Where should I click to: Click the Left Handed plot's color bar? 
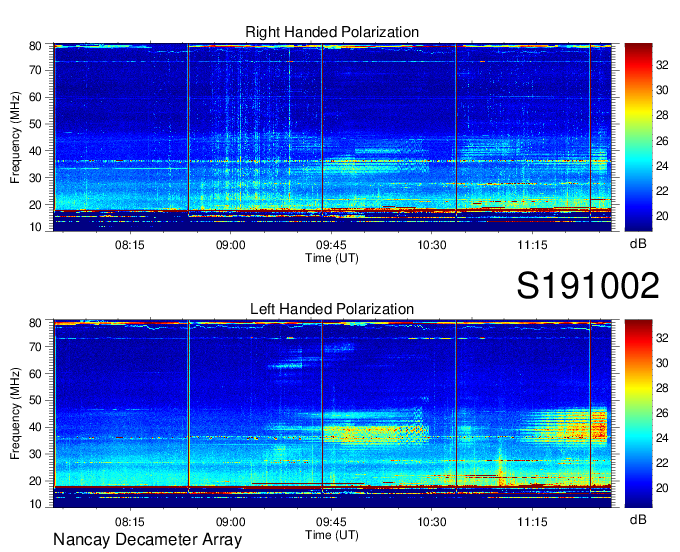pos(638,414)
